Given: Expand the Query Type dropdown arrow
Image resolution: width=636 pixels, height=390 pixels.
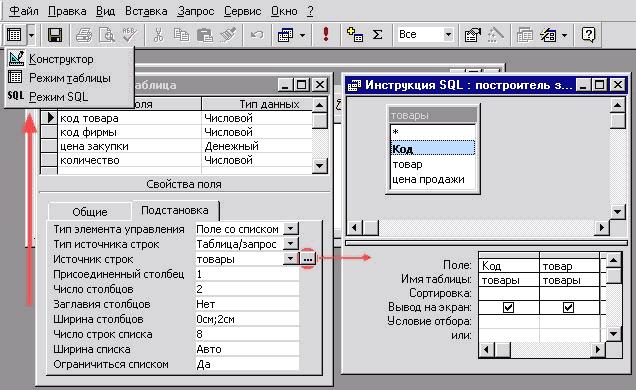Looking at the screenshot, I should [303, 35].
